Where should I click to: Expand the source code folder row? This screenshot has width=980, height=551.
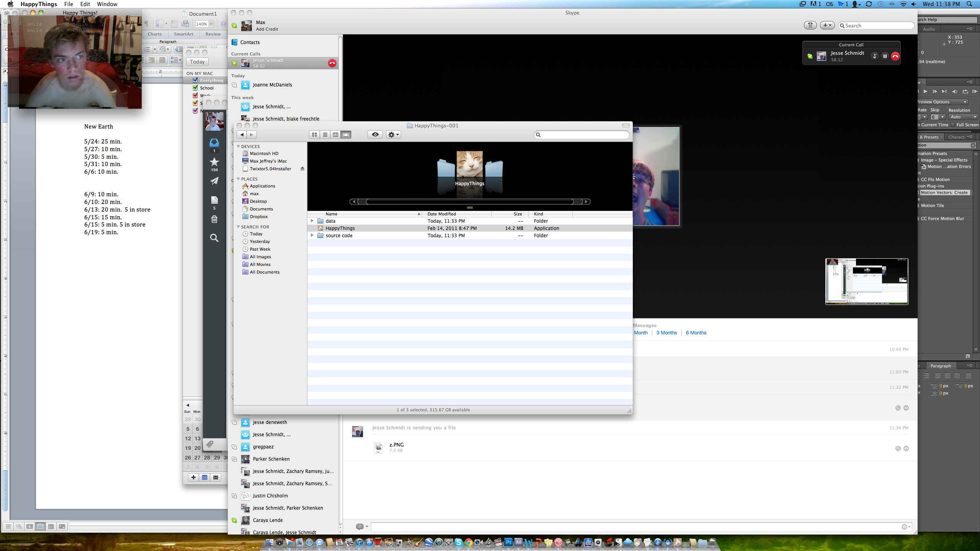pos(312,235)
